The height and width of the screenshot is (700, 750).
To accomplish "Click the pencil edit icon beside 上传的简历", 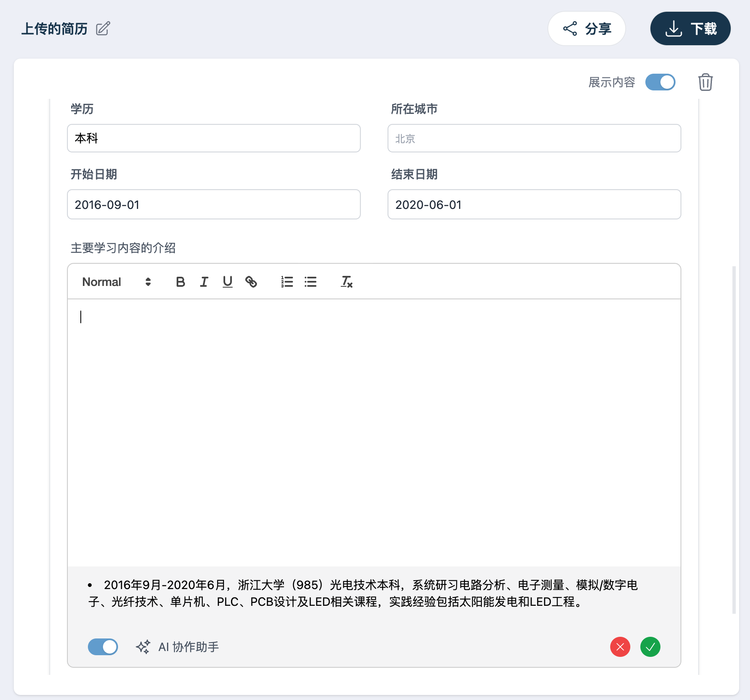I will coord(103,29).
